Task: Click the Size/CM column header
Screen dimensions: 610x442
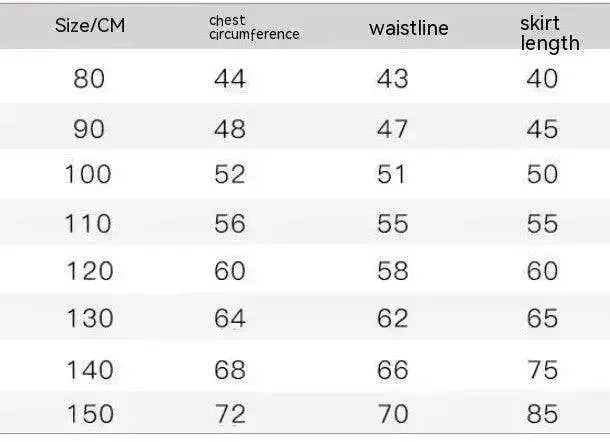Action: 89,27
